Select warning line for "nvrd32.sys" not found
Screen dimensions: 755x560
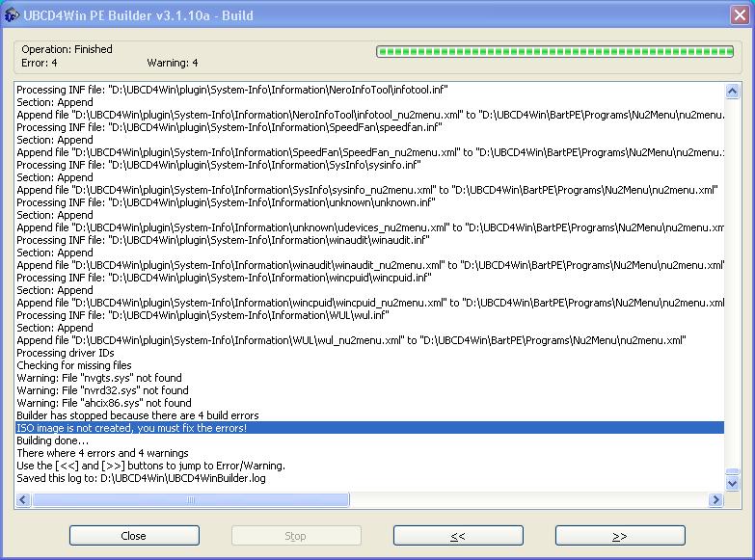pos(370,390)
